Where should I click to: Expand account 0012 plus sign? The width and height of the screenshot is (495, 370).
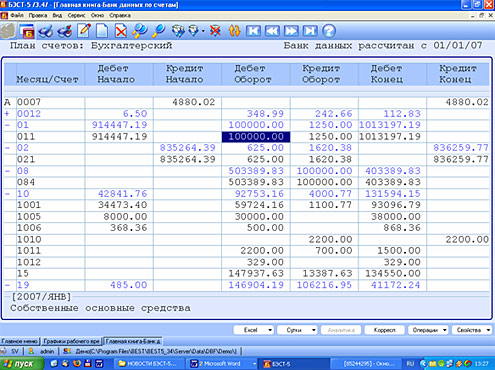pyautogui.click(x=7, y=114)
